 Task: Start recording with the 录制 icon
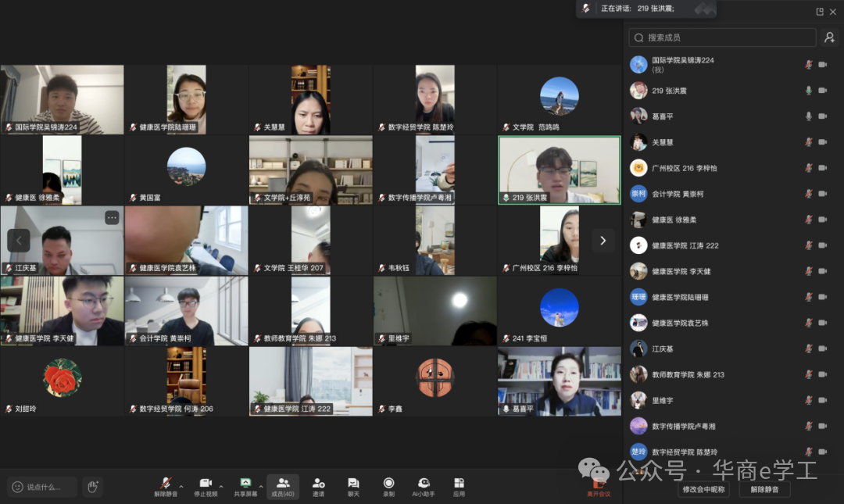point(388,487)
